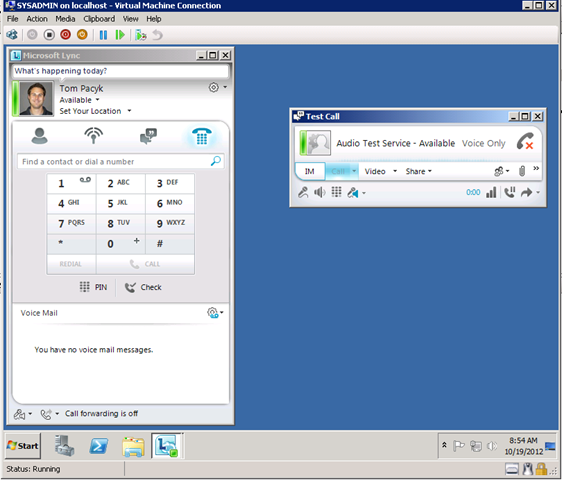Pause the virtual machine
This screenshot has height=480, width=562.
tap(103, 35)
